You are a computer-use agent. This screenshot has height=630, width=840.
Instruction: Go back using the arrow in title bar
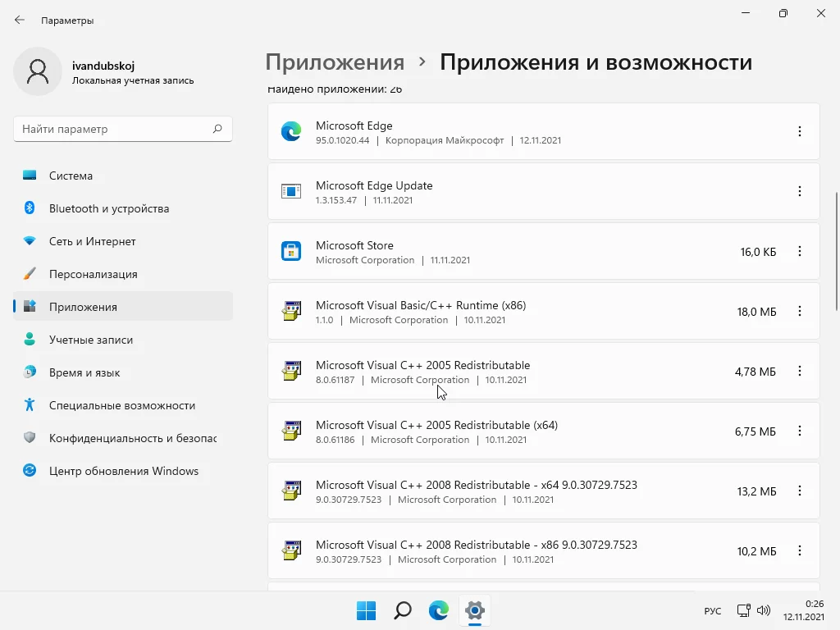pos(20,21)
